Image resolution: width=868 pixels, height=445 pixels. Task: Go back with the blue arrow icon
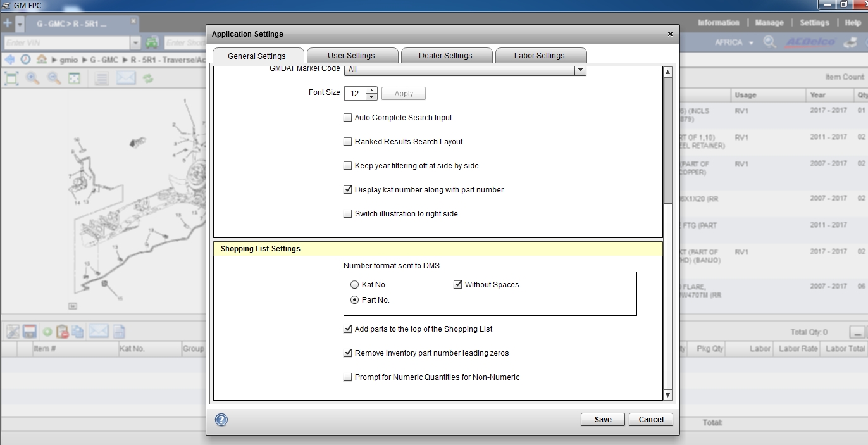[9, 60]
